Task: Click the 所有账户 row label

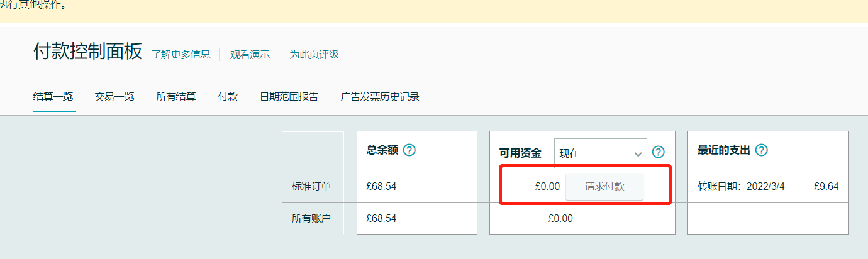Action: tap(311, 219)
